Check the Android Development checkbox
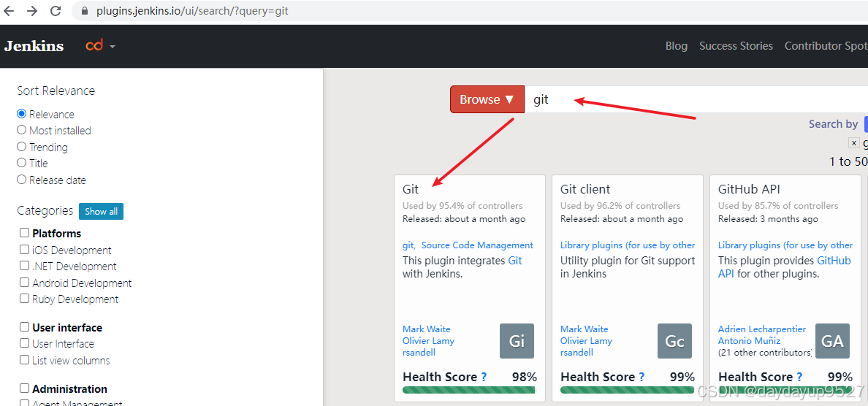Viewport: 868px width, 406px height. point(24,282)
